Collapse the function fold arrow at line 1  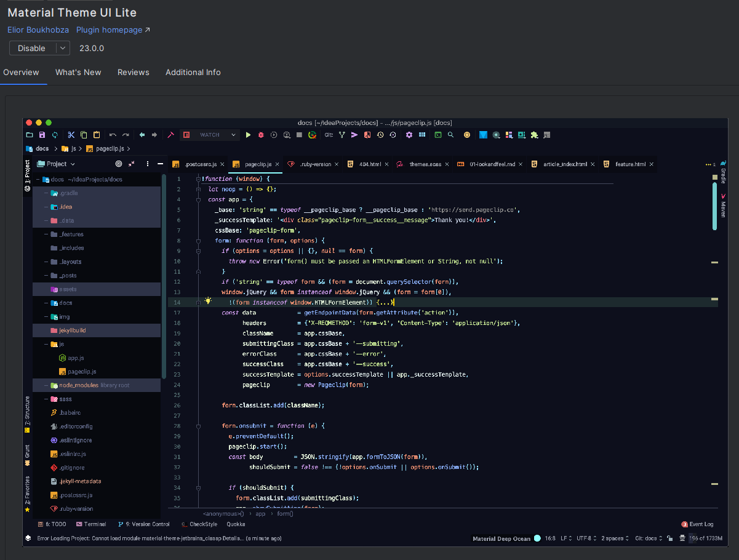coord(198,179)
